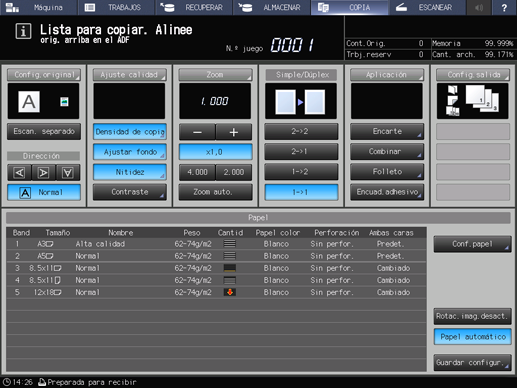Screen dimensions: 517x388
Task: Click the simplex/duplex page preview image
Action: pos(300,102)
